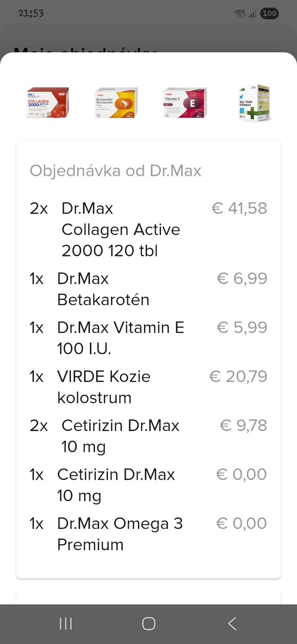Open the Betakarotén product image
297x644 pixels.
[x=116, y=103]
